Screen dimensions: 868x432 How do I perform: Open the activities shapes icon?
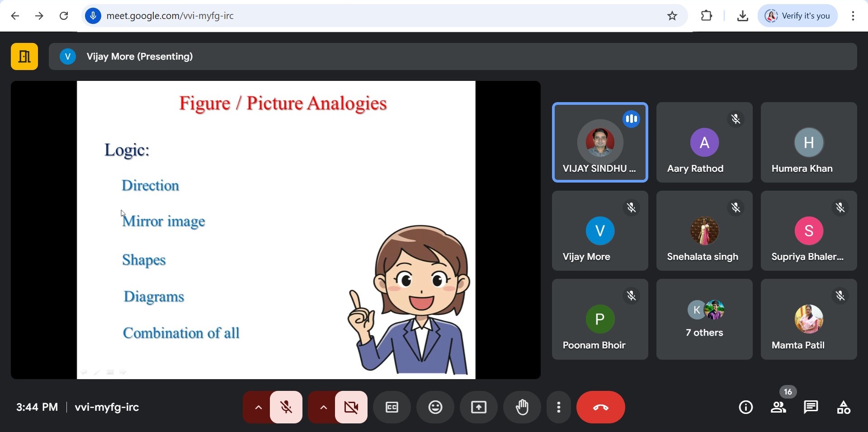(844, 407)
